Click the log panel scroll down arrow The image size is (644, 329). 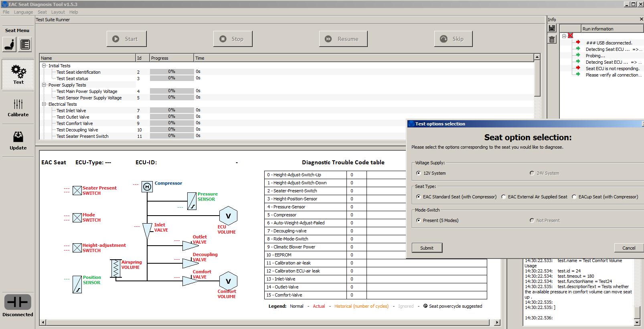point(637,322)
